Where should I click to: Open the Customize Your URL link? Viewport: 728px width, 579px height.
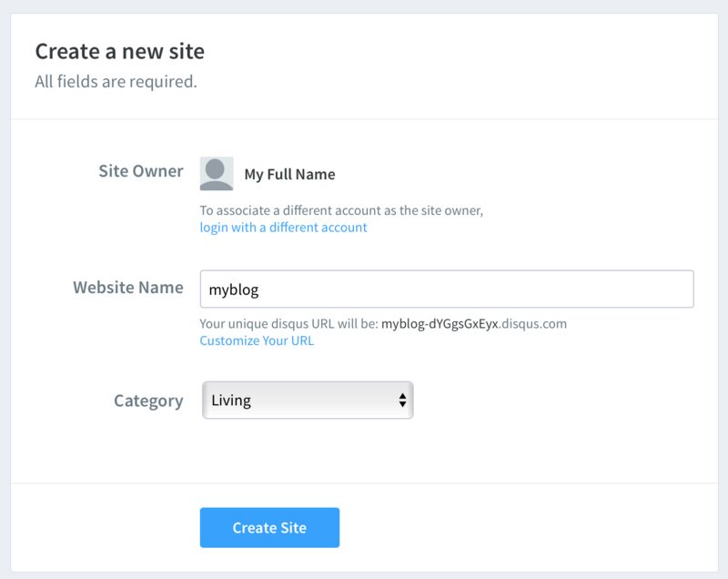point(257,341)
